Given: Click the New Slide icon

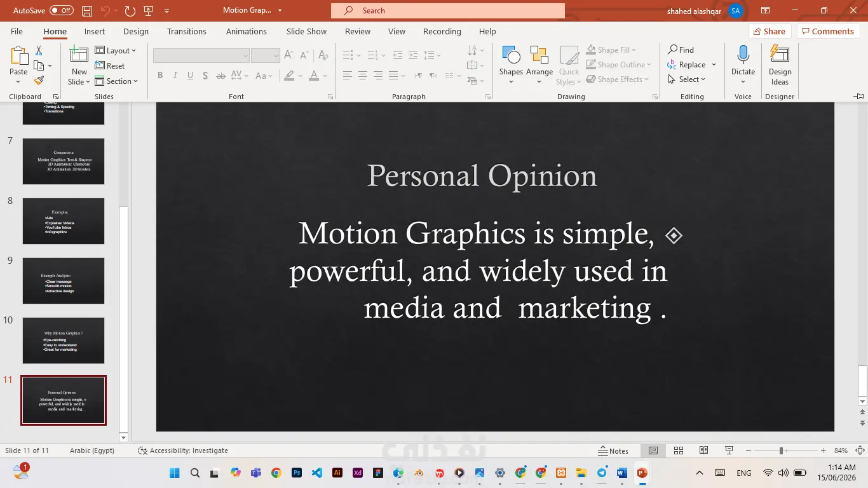Looking at the screenshot, I should click(79, 55).
